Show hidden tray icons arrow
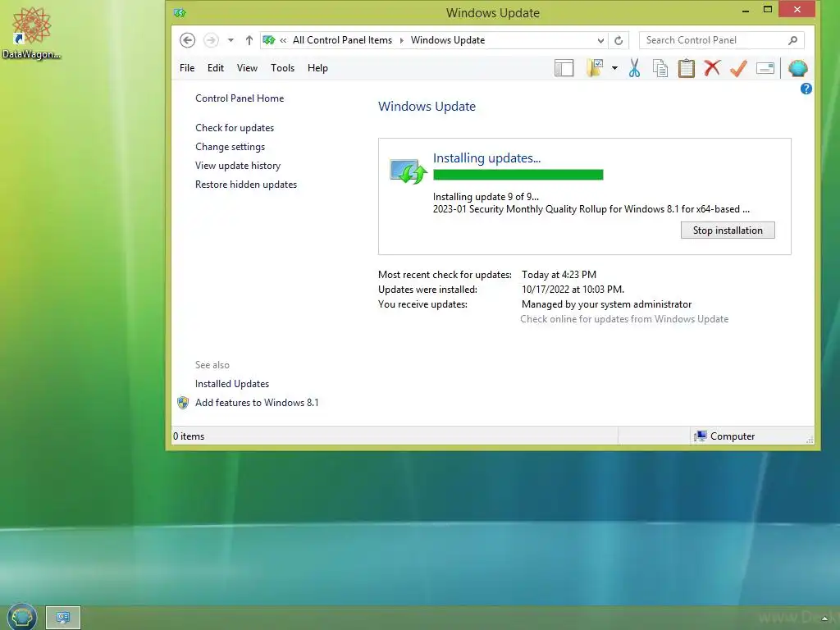The image size is (840, 630). (x=824, y=619)
